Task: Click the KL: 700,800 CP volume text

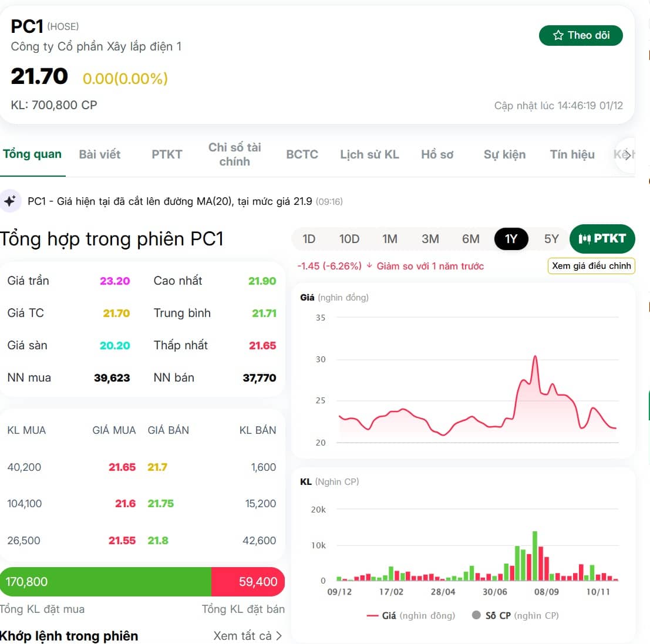Action: [54, 105]
